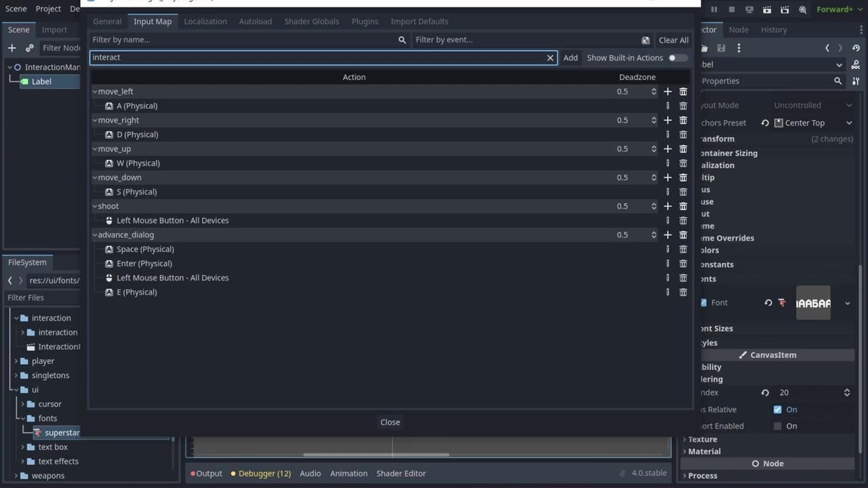Reset Anchors Preset to default

click(765, 123)
